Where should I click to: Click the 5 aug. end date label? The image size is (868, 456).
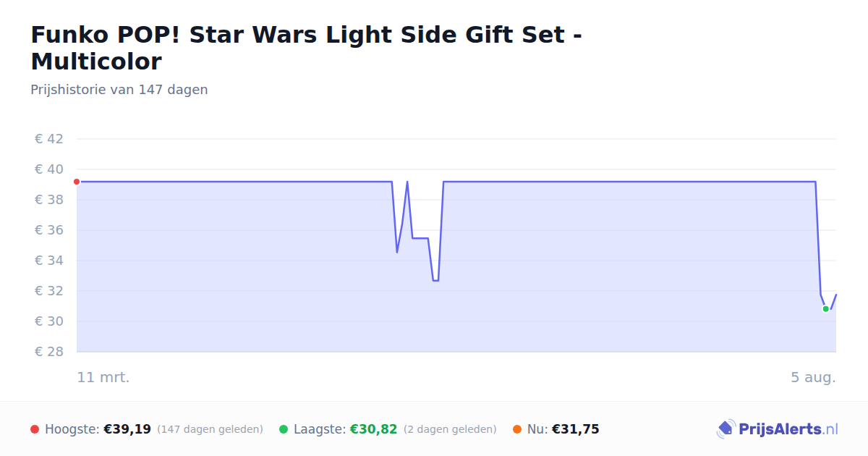click(813, 377)
